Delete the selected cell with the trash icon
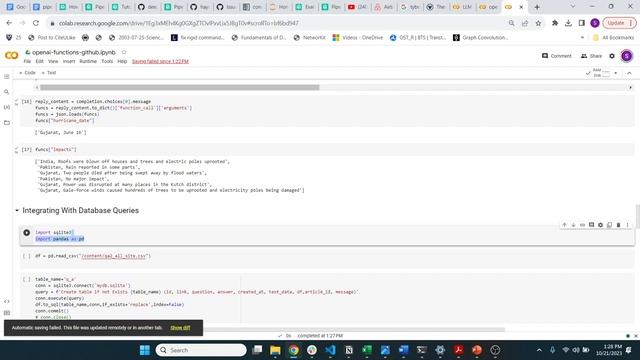Image resolution: width=640 pixels, height=360 pixels. pyautogui.click(x=618, y=225)
